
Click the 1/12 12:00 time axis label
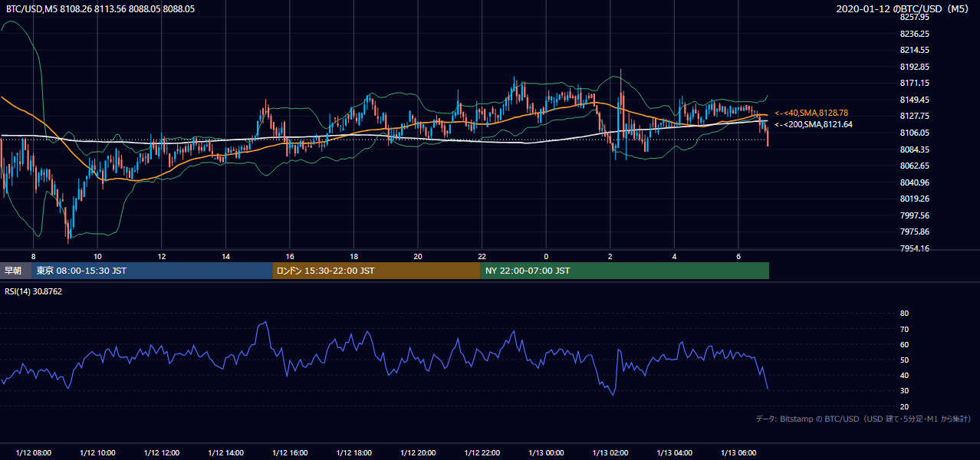pos(162,453)
